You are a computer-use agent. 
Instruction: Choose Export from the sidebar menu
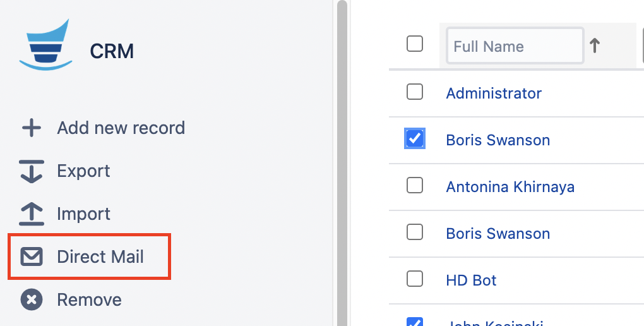coord(83,171)
